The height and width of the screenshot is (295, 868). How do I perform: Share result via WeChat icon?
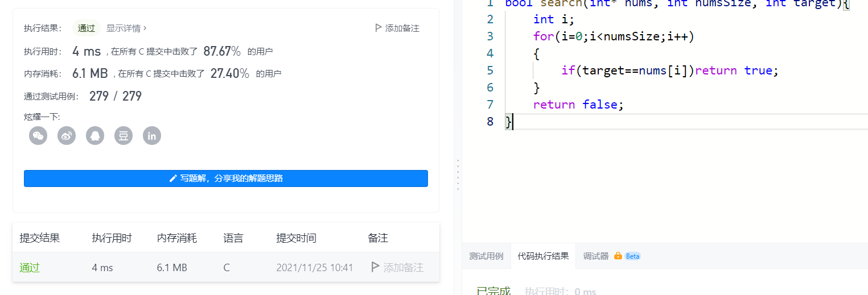(38, 135)
